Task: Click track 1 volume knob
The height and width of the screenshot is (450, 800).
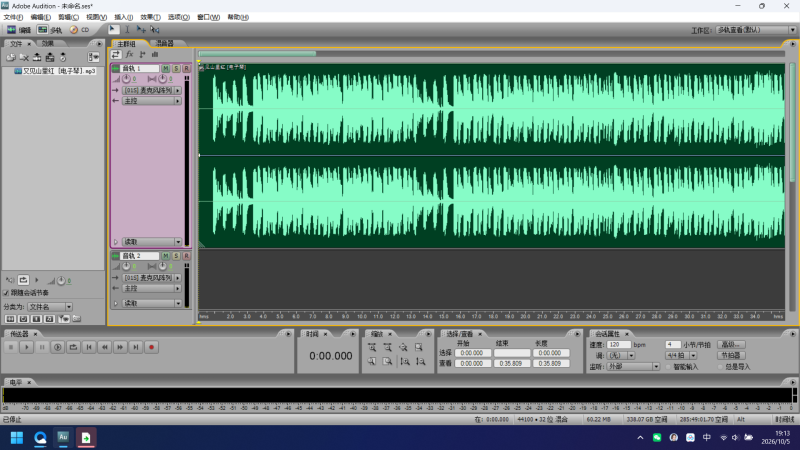Action: (126, 79)
